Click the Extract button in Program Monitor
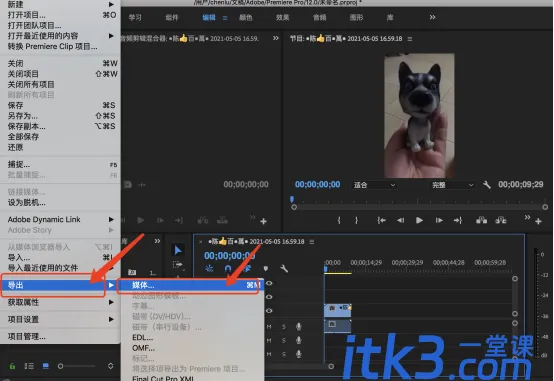Screen dimensions: 554x381 coord(500,221)
